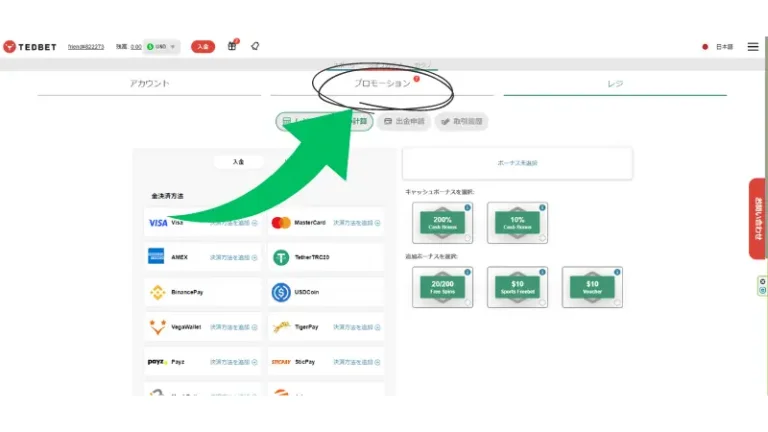Click 決済方法を追加 for Payz

click(x=234, y=362)
